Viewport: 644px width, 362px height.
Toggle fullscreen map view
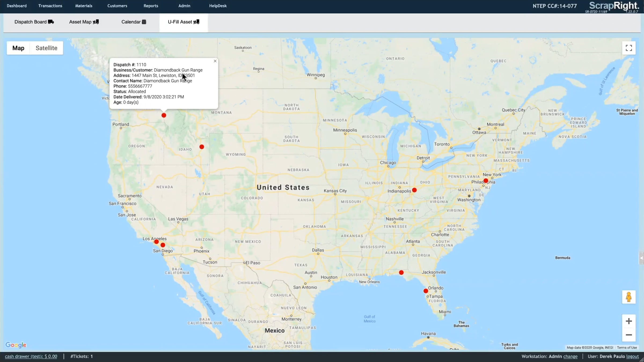(629, 48)
